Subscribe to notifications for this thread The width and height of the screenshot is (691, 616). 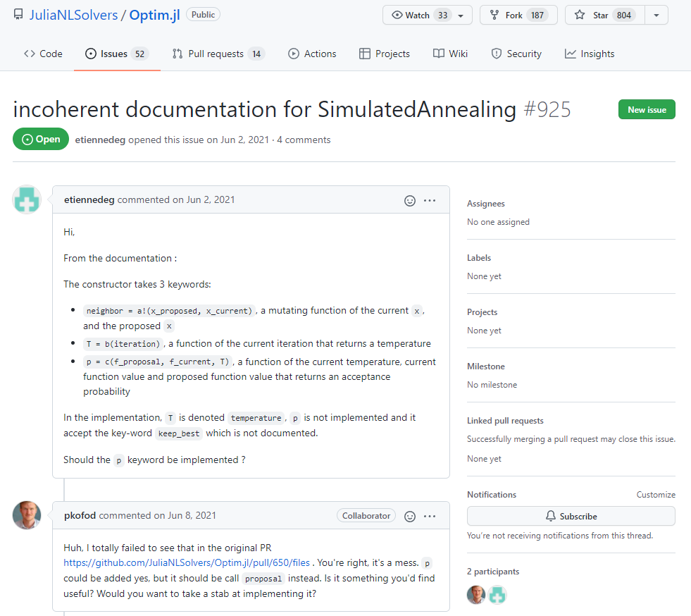click(x=571, y=516)
